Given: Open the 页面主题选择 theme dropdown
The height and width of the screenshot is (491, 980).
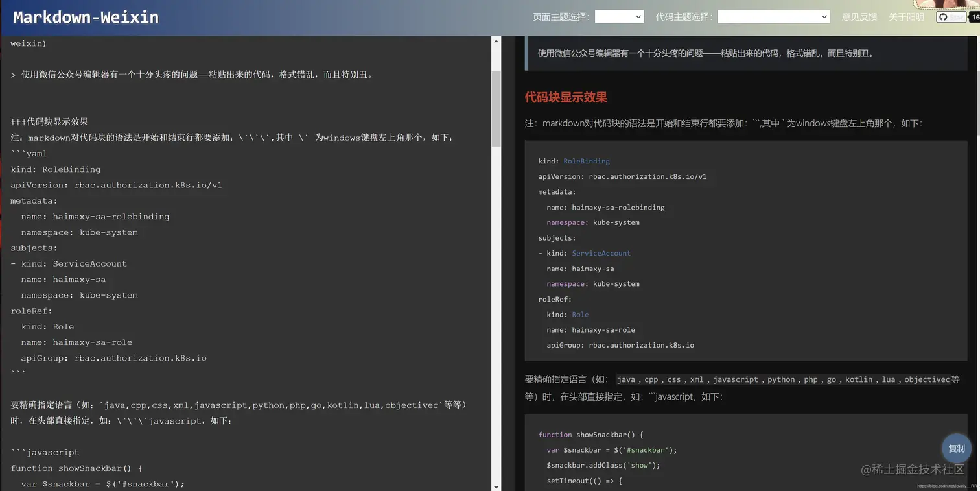Looking at the screenshot, I should tap(618, 16).
